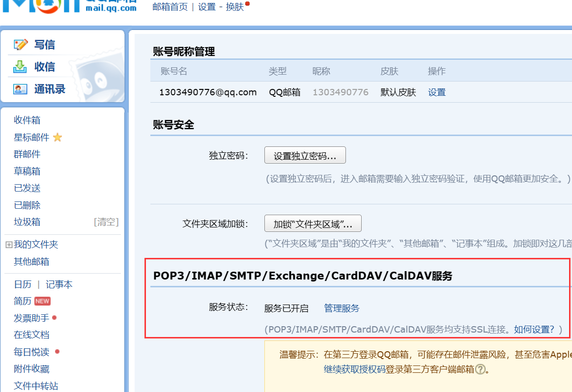Viewport: 572px width, 392px height.
Task: Click 设置 link in the account row
Action: 437,92
